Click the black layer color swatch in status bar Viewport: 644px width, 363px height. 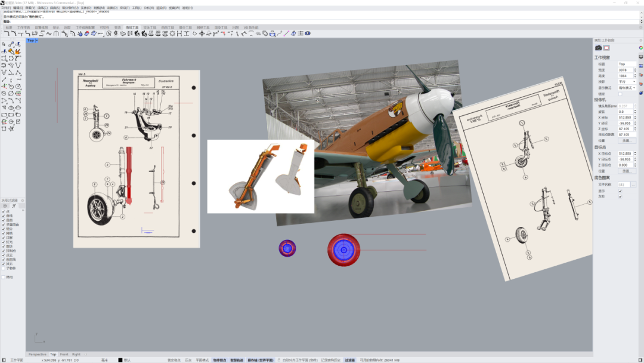[120, 360]
